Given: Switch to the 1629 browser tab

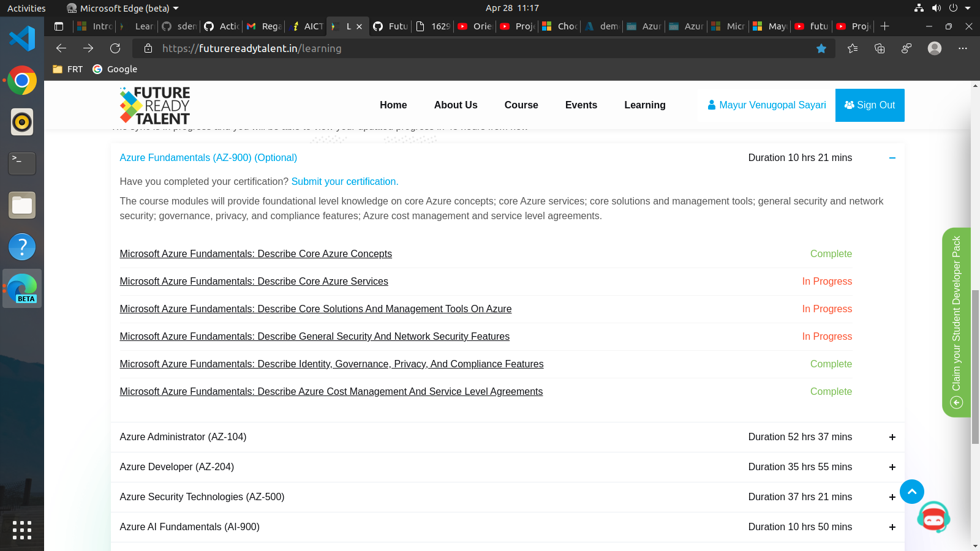Looking at the screenshot, I should tap(433, 26).
